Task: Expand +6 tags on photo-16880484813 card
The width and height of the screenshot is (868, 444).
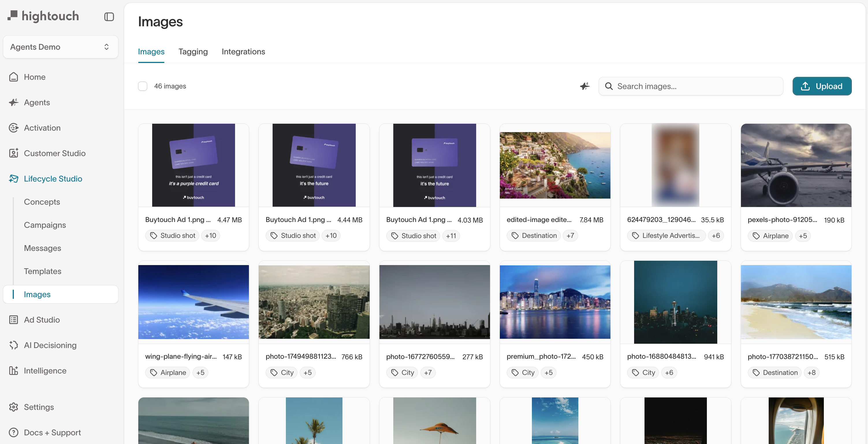Action: pos(669,373)
